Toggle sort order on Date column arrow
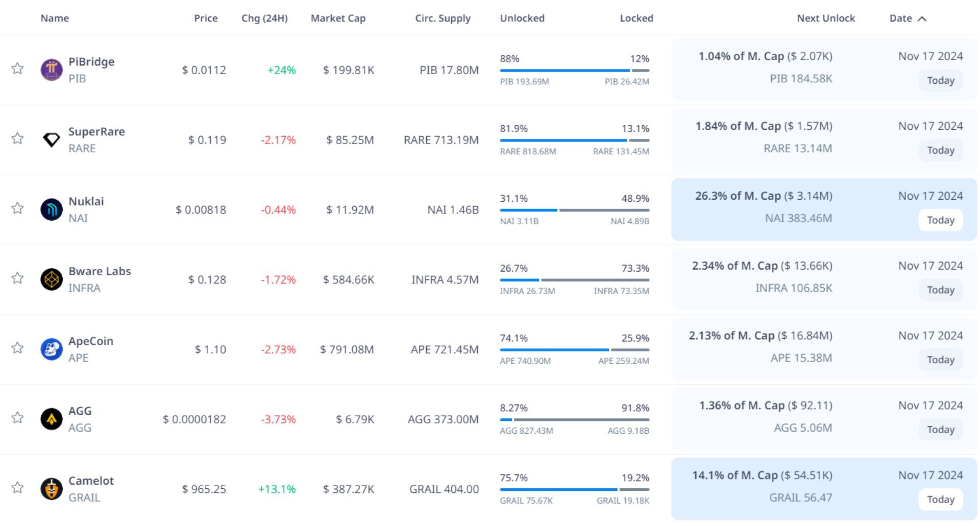Image resolution: width=980 pixels, height=523 pixels. pos(922,19)
